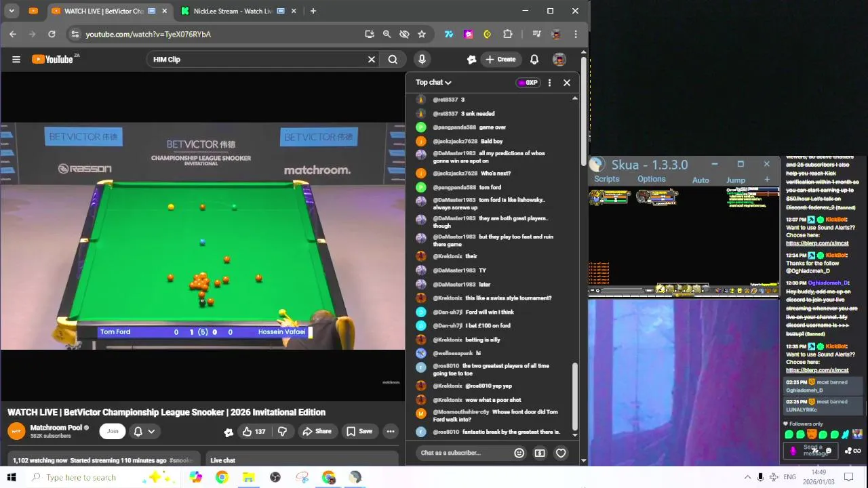The image size is (868, 488).
Task: Click the plus button in Skua menu bar
Action: (x=767, y=180)
